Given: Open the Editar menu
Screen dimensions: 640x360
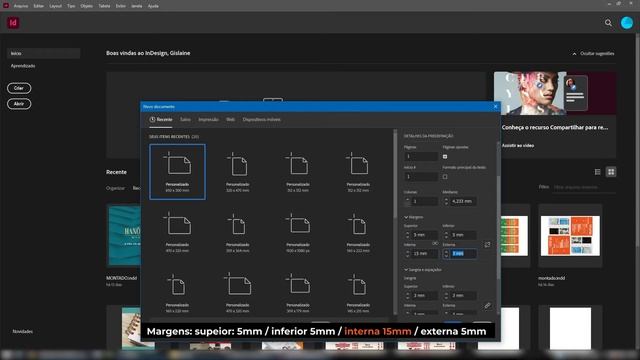Looking at the screenshot, I should click(x=39, y=6).
